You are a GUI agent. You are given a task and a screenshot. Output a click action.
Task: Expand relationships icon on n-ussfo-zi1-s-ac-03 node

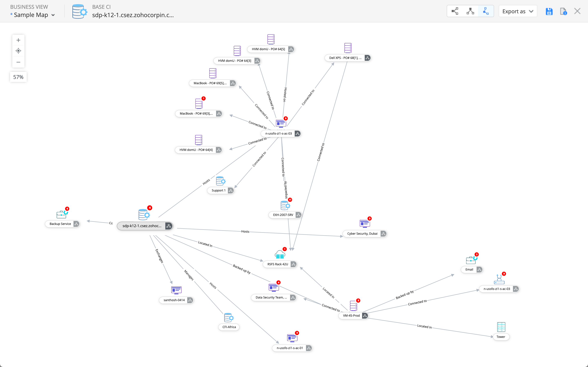(x=297, y=134)
